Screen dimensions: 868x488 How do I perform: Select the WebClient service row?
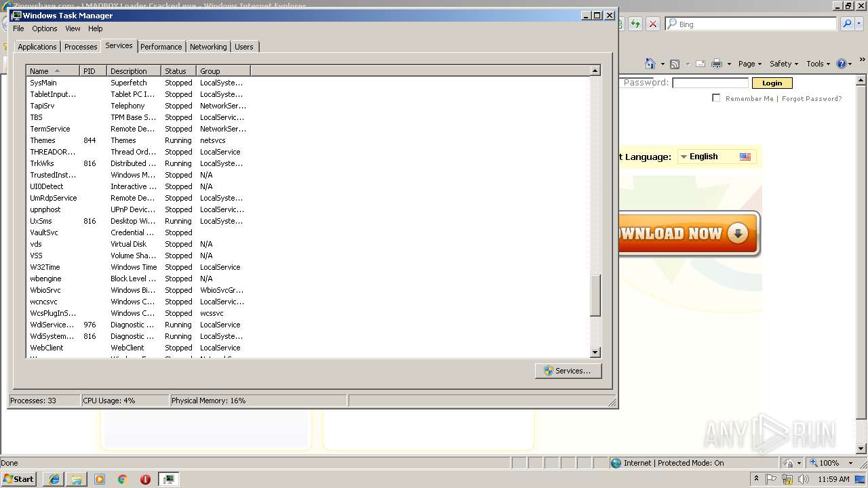[x=308, y=348]
